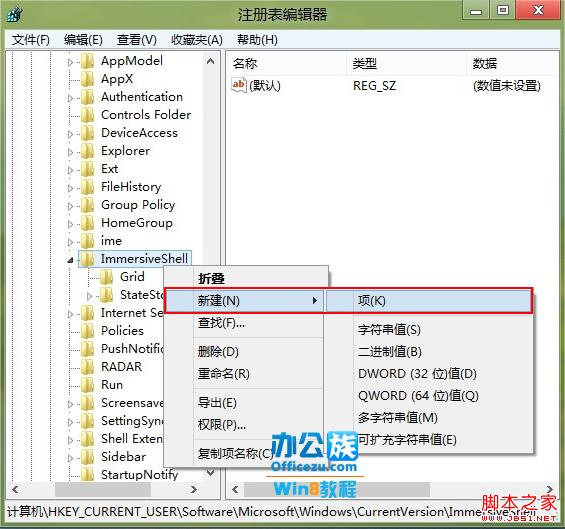The image size is (565, 529).
Task: Click the Authentication folder icon
Action: 88,97
